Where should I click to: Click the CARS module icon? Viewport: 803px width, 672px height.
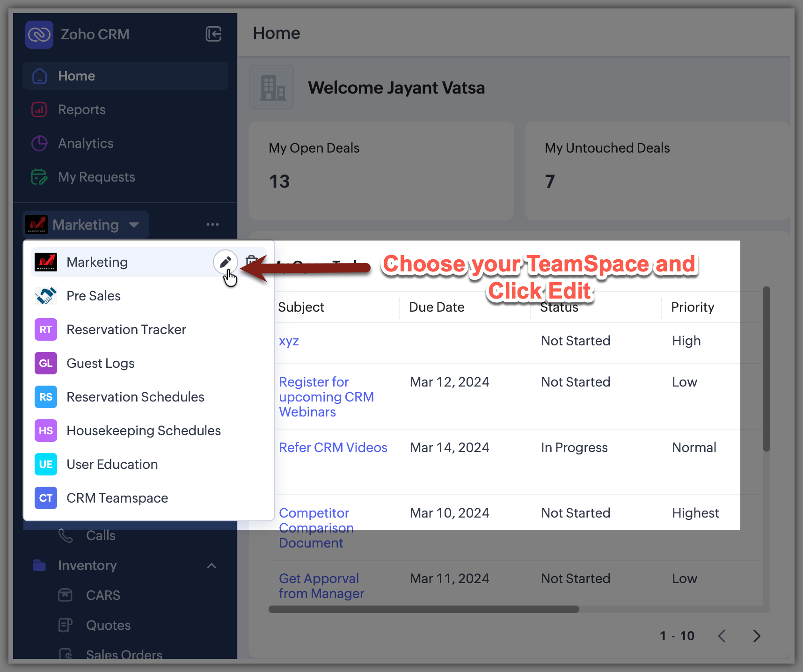pyautogui.click(x=65, y=595)
